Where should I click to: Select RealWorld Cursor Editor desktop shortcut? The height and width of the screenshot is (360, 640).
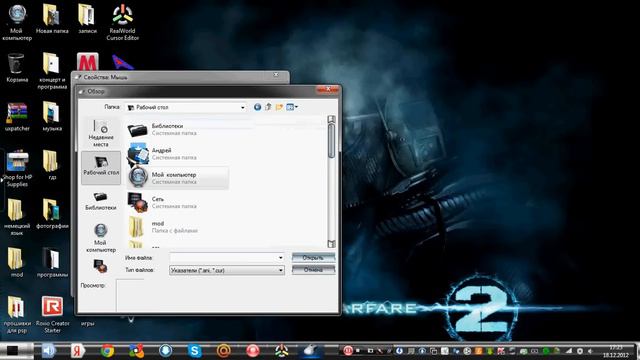click(122, 22)
